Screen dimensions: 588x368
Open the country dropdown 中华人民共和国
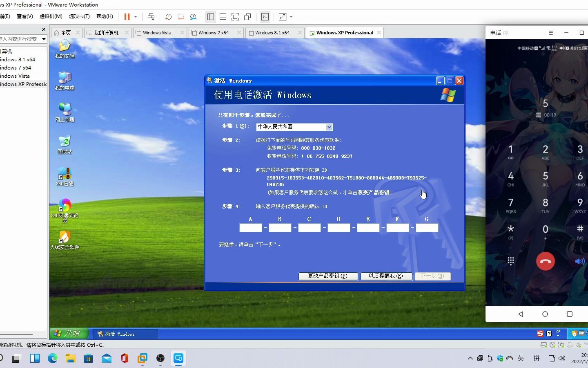tap(294, 127)
